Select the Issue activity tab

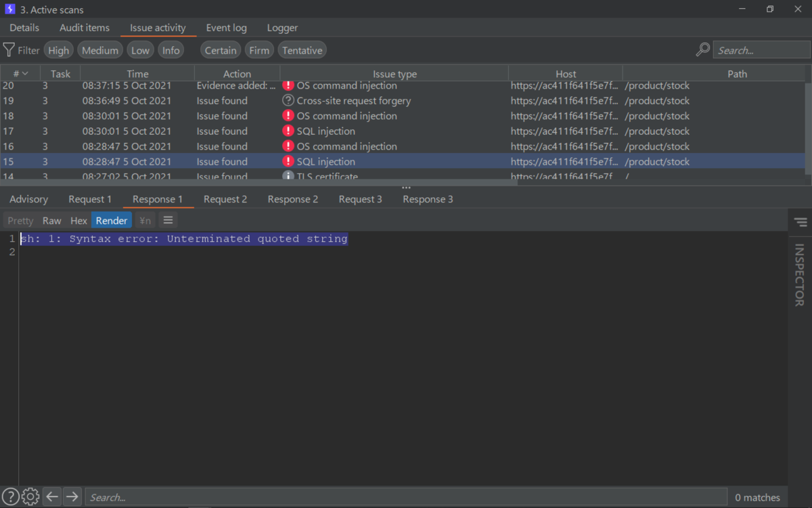158,28
